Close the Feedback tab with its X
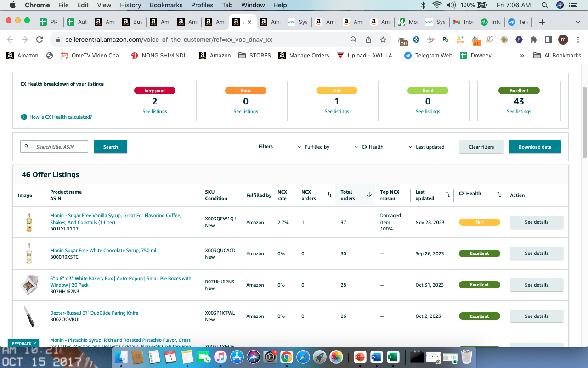The width and height of the screenshot is (588, 368). pyautogui.click(x=35, y=343)
